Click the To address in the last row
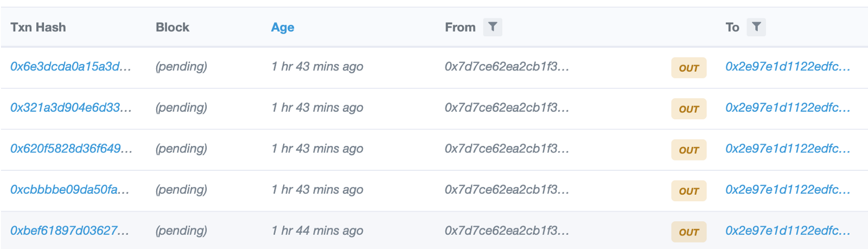Image resolution: width=868 pixels, height=249 pixels. pos(787,231)
